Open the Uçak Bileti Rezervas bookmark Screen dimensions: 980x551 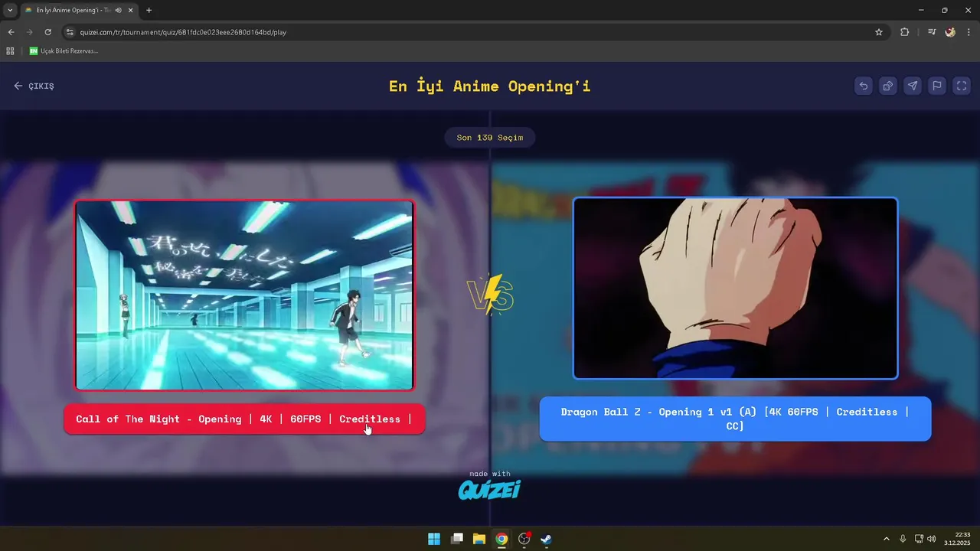64,51
